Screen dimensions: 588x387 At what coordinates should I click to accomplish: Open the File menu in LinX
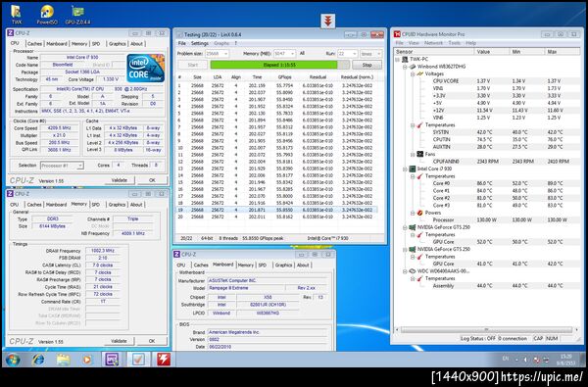[181, 43]
